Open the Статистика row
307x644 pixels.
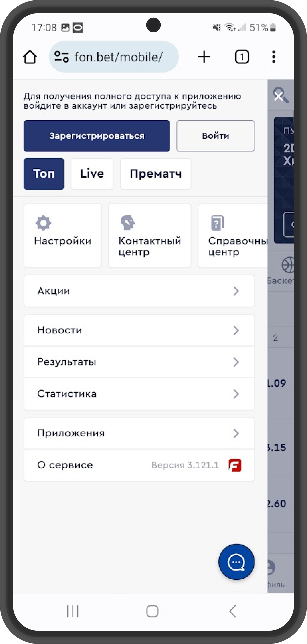click(x=139, y=394)
